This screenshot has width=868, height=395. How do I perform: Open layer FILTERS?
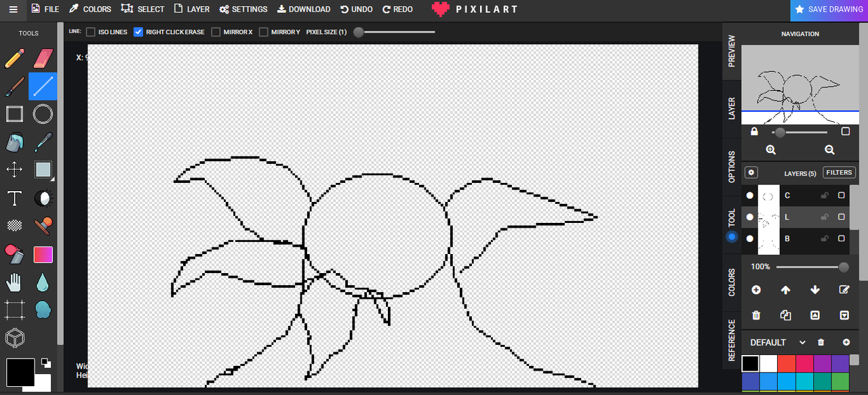tap(839, 173)
